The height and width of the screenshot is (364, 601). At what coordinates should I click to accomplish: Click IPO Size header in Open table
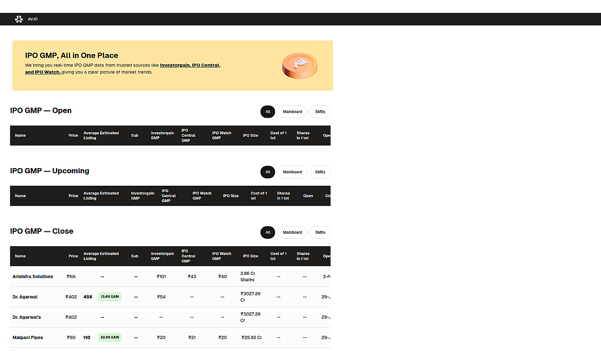coord(251,135)
